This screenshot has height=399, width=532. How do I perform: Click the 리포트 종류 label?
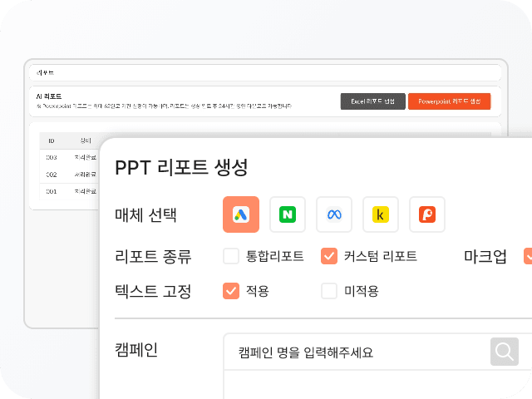pos(153,256)
